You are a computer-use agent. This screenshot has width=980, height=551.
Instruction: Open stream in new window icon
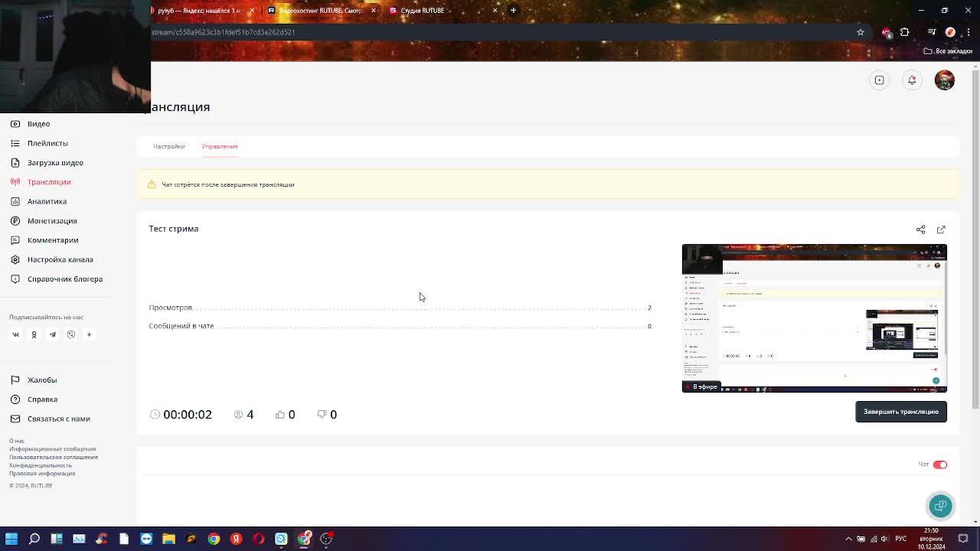pyautogui.click(x=941, y=230)
